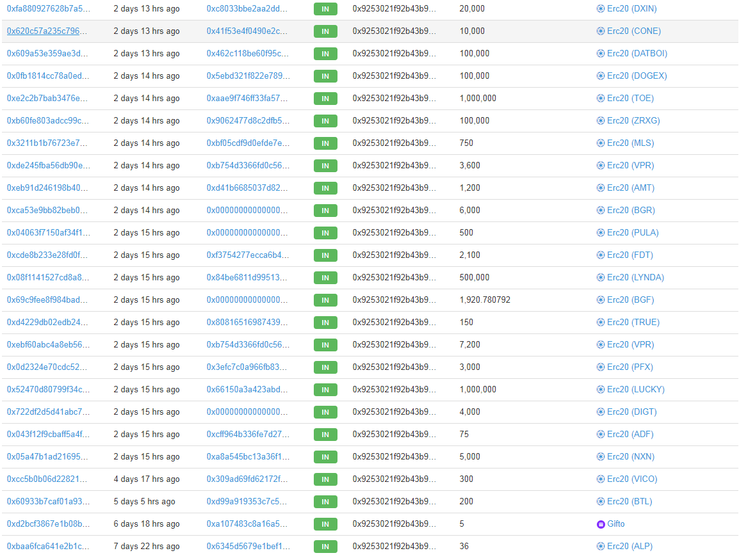This screenshot has height=560, width=739.
Task: Click the token icon beside Erc20 (DOGEX)
Action: click(x=601, y=76)
